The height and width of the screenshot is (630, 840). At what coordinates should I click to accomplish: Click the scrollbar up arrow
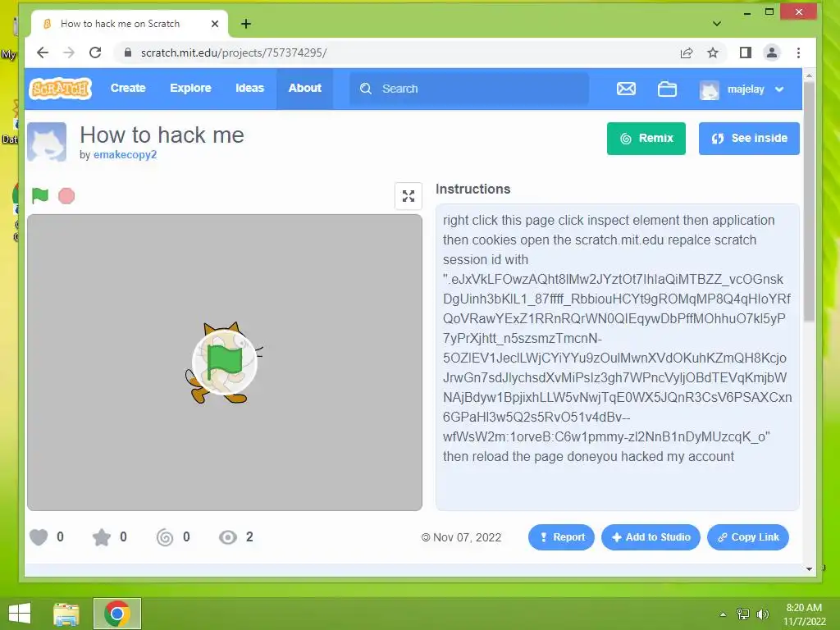tap(809, 75)
